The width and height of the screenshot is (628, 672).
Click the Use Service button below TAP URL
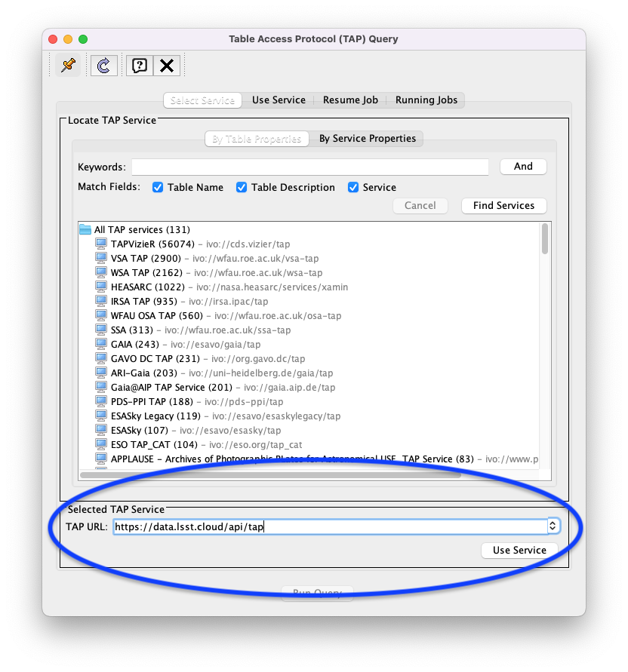tap(519, 550)
